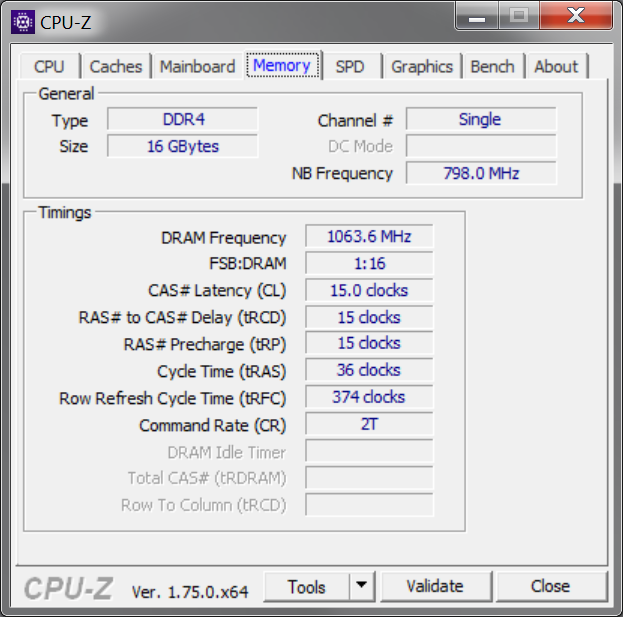623x617 pixels.
Task: Switch to the Bench tab
Action: click(x=492, y=66)
